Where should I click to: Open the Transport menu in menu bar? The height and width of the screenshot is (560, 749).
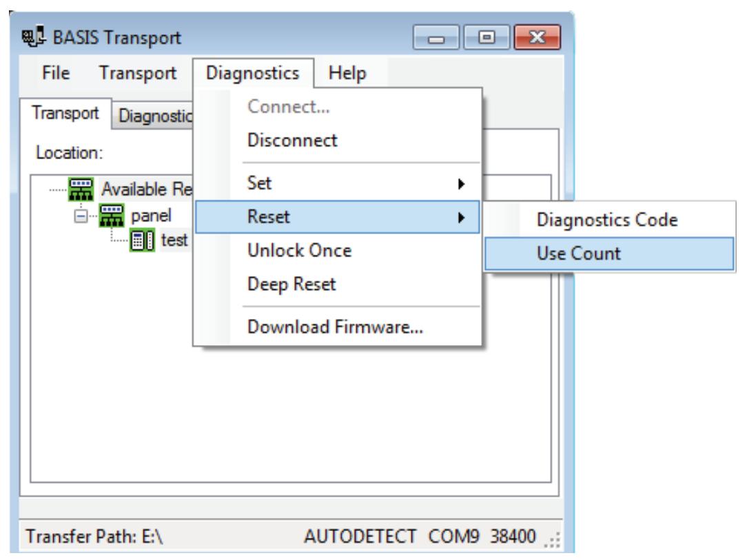[138, 73]
